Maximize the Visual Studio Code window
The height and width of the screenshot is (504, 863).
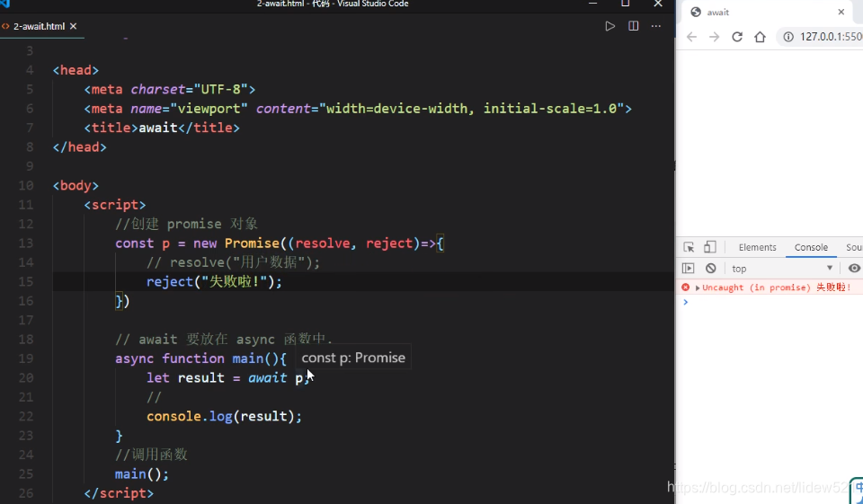(626, 4)
